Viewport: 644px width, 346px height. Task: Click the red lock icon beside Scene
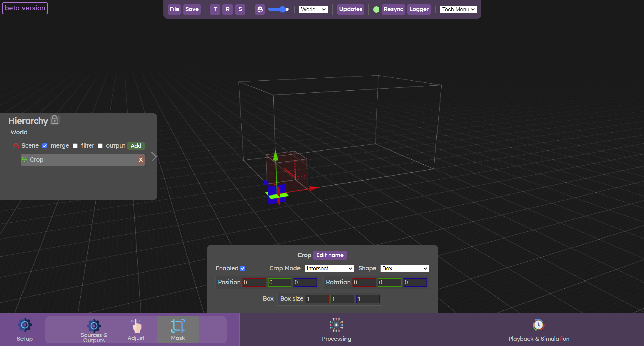coord(16,146)
